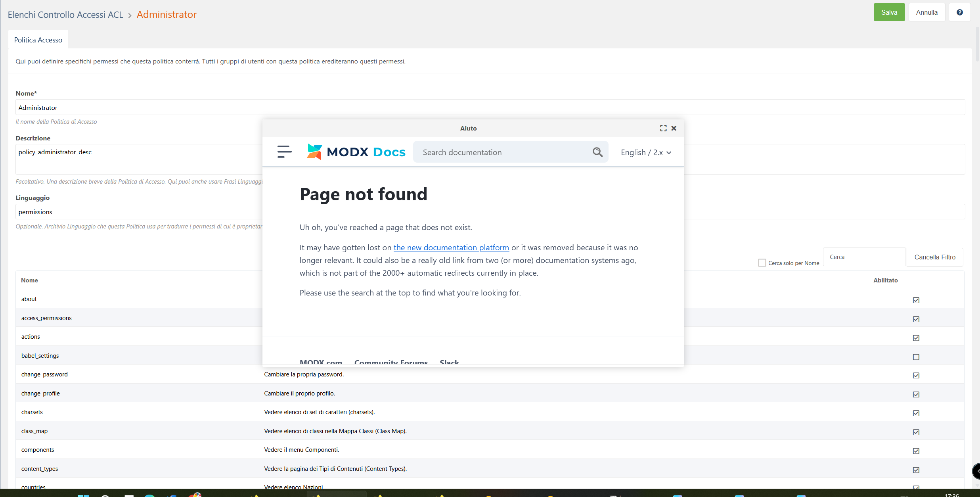Viewport: 980px width, 497px height.
Task: Enable the babel_settings permission checkbox
Action: point(916,357)
